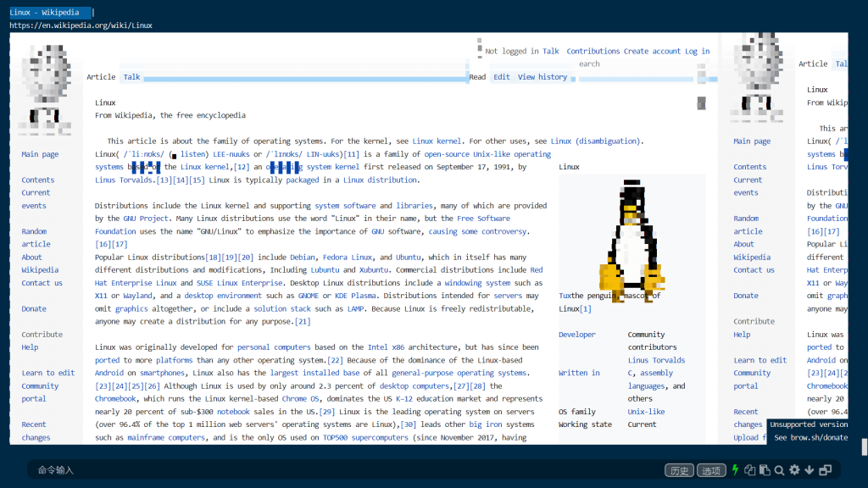Viewport: 868px width, 488px height.
Task: Click the Donate sidebar link
Action: pos(34,308)
